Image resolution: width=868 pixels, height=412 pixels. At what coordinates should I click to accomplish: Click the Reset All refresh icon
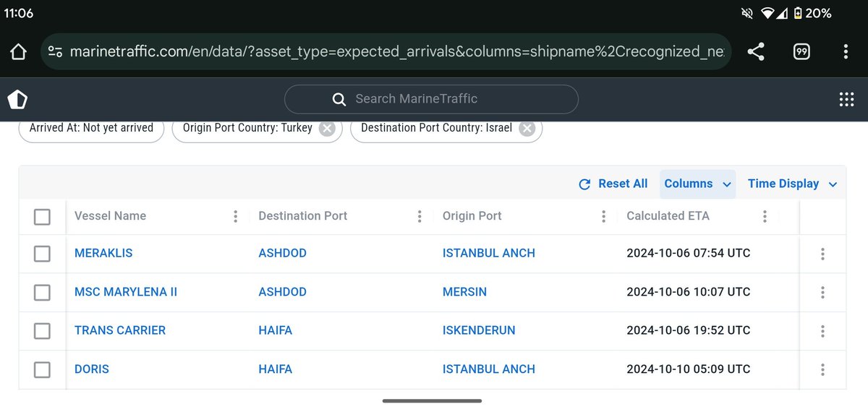[x=585, y=184]
